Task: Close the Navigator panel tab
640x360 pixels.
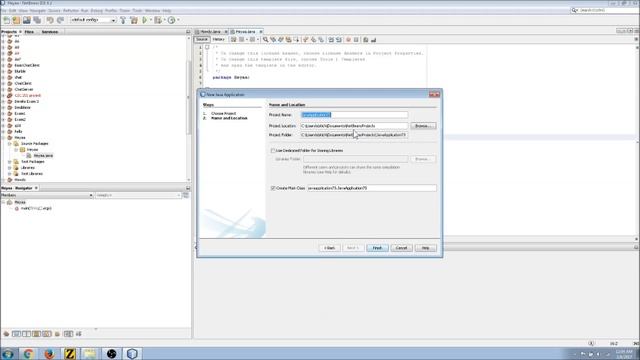Action: point(36,188)
